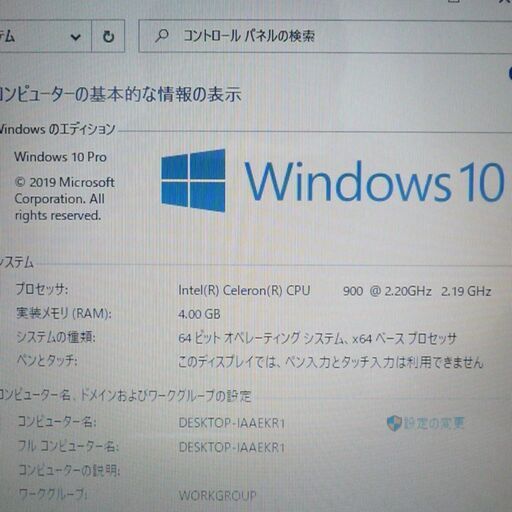Select the 2.19 GHz clock speed value
This screenshot has width=512, height=512.
(x=466, y=291)
